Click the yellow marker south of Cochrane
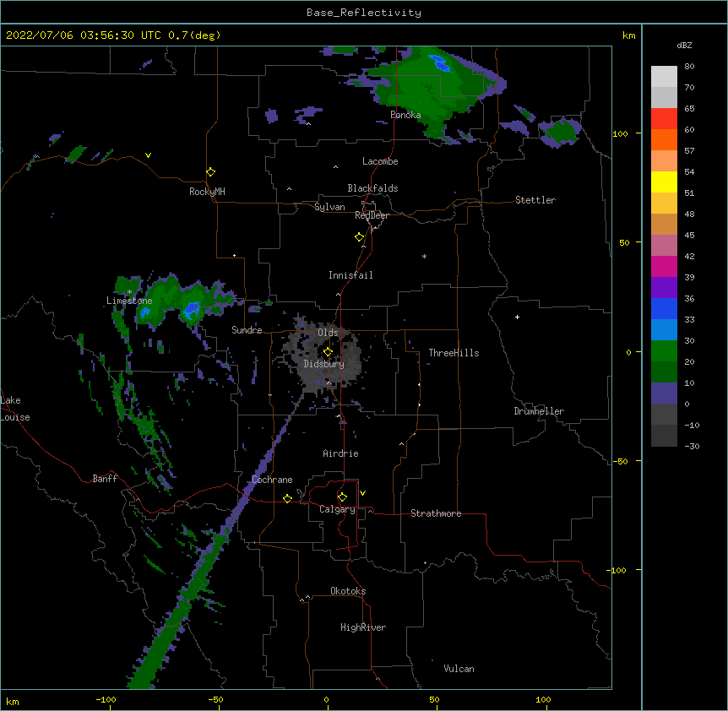 click(x=287, y=498)
